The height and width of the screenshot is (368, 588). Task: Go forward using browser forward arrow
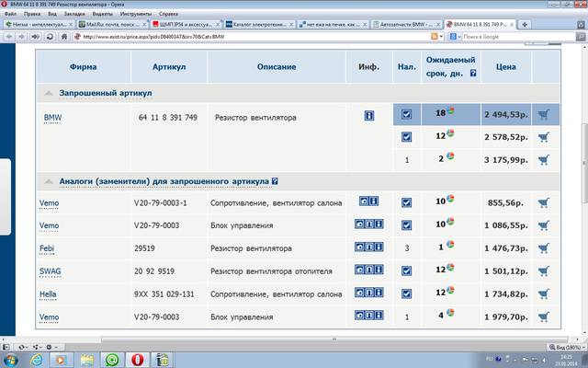pyautogui.click(x=22, y=37)
